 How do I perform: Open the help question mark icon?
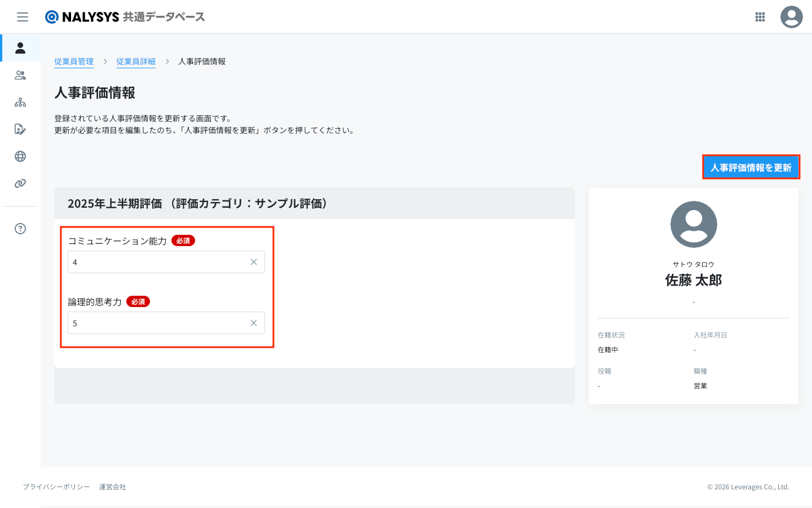pos(20,229)
